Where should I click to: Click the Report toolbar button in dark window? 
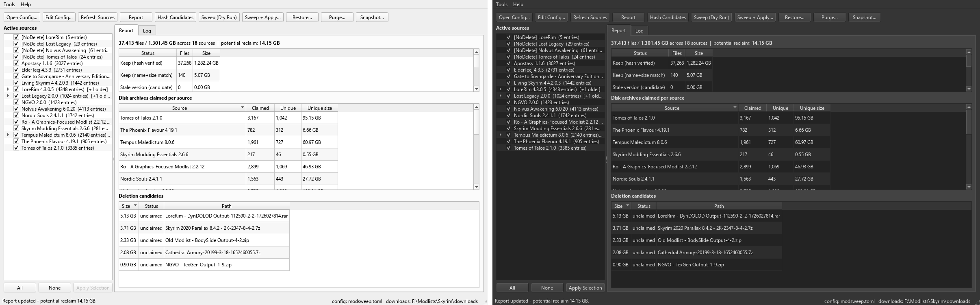(628, 17)
